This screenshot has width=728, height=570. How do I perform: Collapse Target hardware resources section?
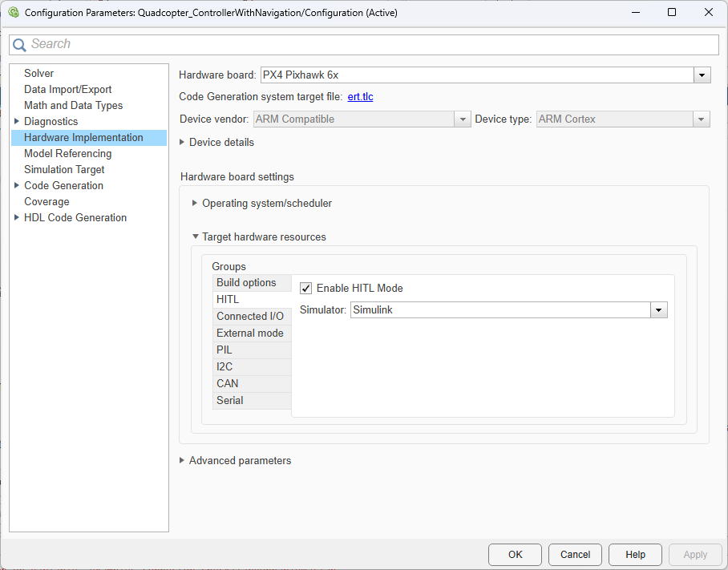[196, 236]
